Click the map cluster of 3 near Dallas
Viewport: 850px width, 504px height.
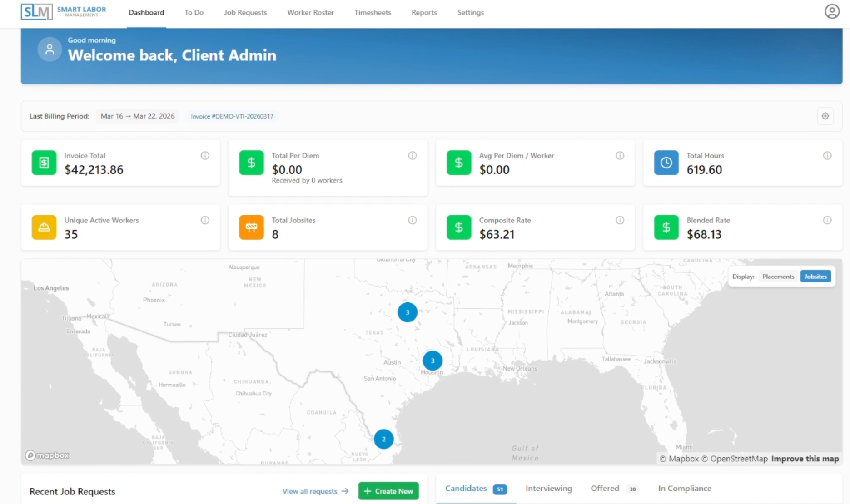[x=408, y=312]
